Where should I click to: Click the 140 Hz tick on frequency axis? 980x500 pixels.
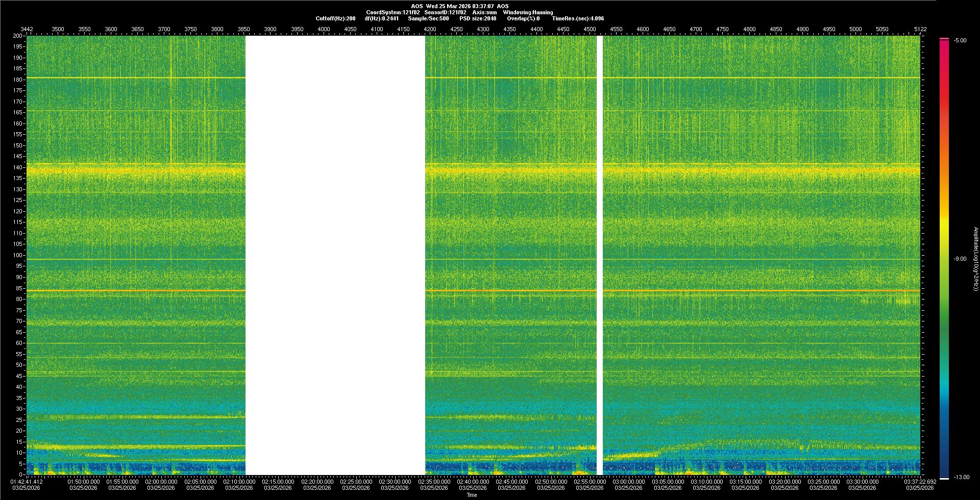[18, 167]
